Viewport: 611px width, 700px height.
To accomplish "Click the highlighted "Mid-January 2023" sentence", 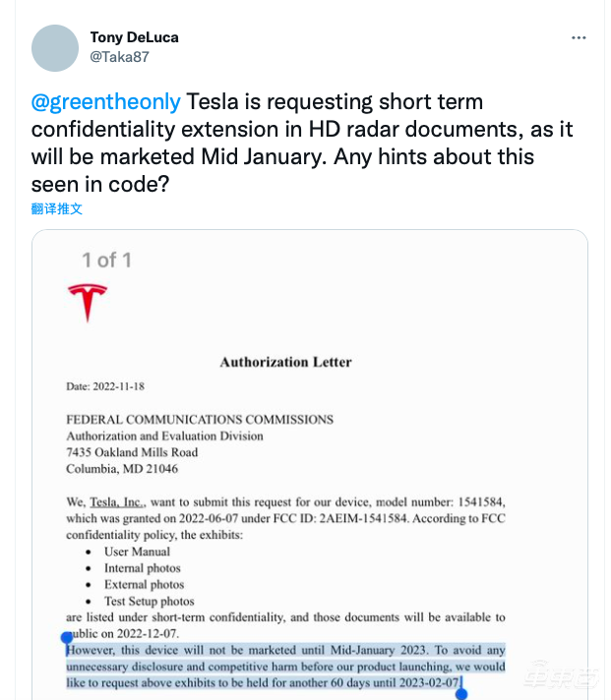I will coord(285,649).
